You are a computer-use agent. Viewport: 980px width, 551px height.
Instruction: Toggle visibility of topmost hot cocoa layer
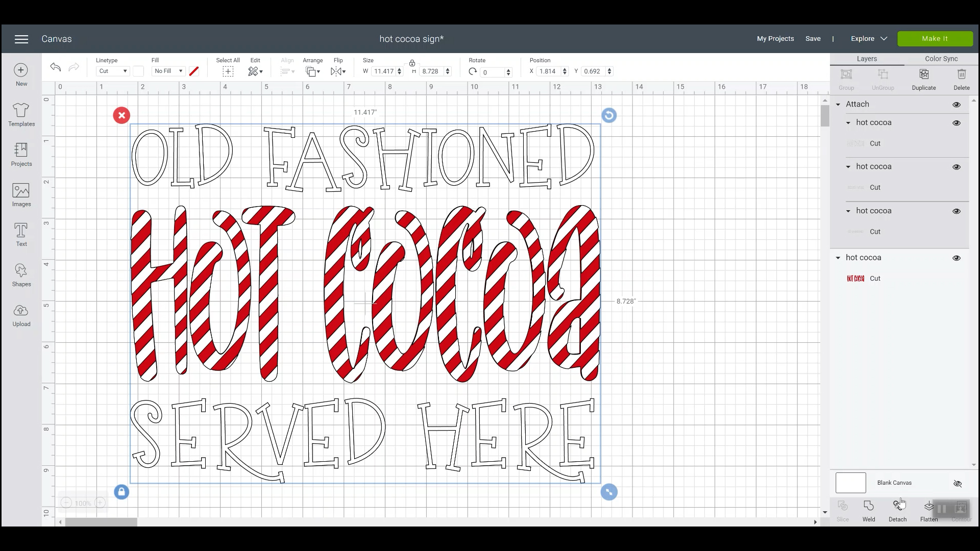coord(957,122)
